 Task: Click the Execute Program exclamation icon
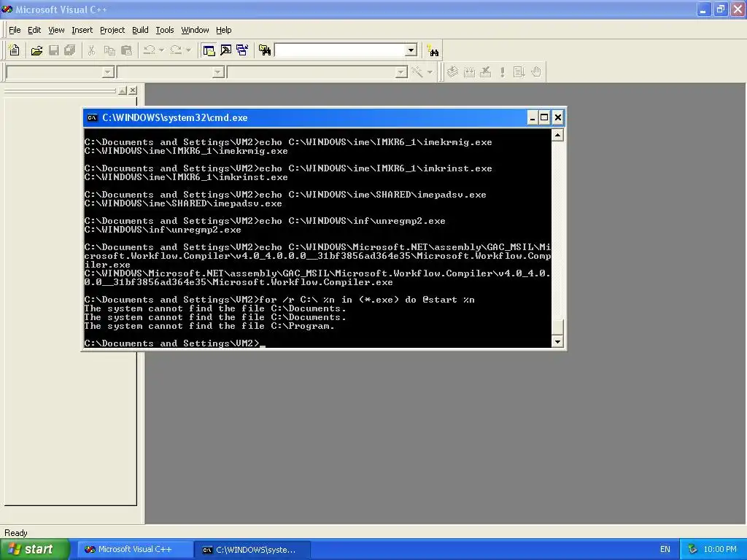pyautogui.click(x=502, y=72)
